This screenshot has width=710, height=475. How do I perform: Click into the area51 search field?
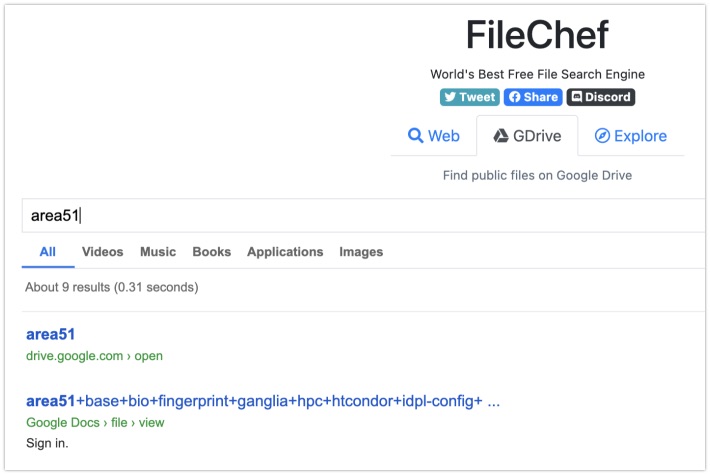364,216
